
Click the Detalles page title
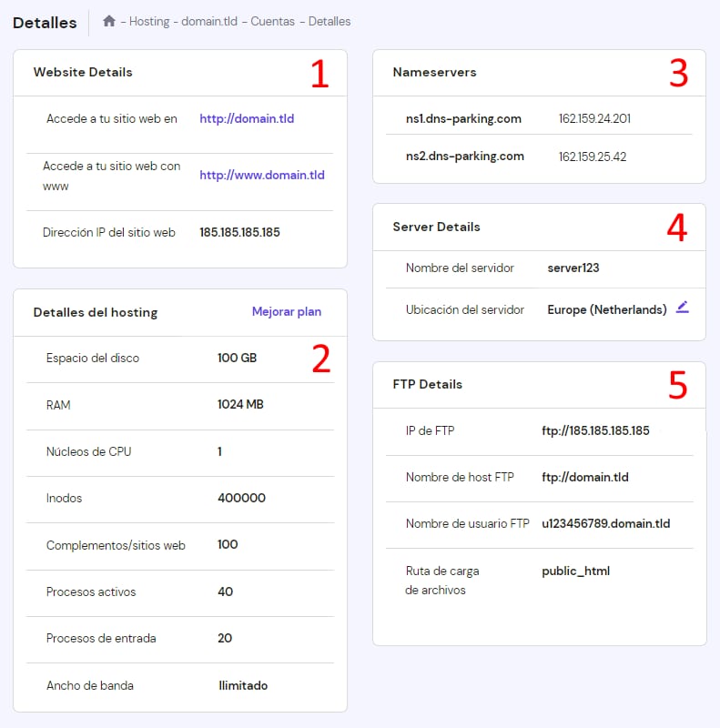click(45, 23)
